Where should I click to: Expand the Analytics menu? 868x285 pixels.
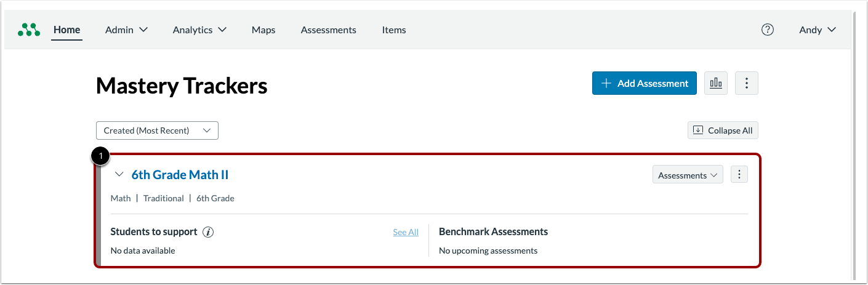click(x=199, y=30)
